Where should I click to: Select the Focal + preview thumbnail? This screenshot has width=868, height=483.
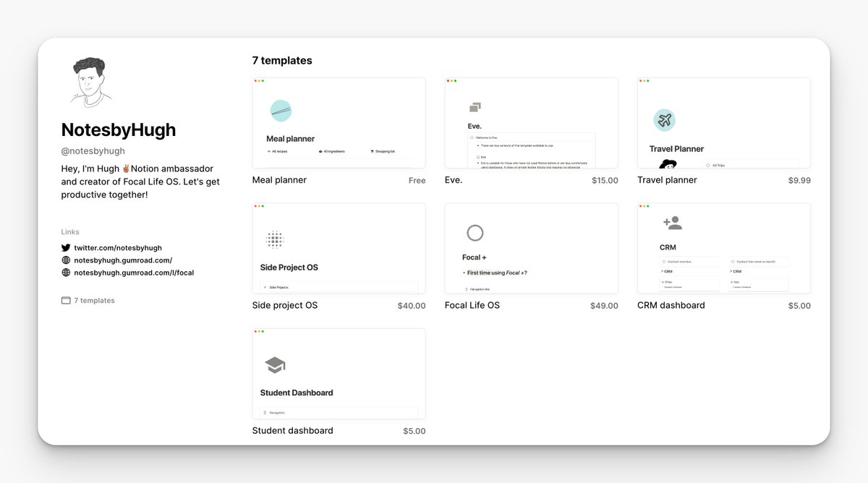[532, 248]
